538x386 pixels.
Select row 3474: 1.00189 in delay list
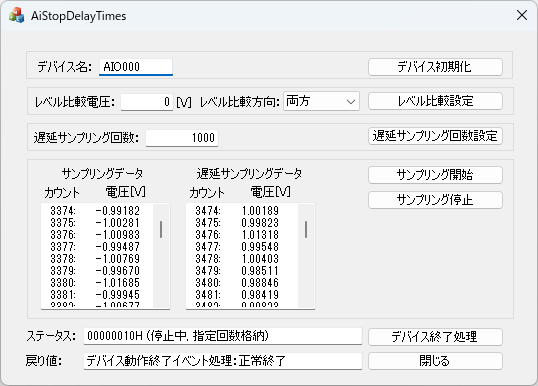coord(242,210)
